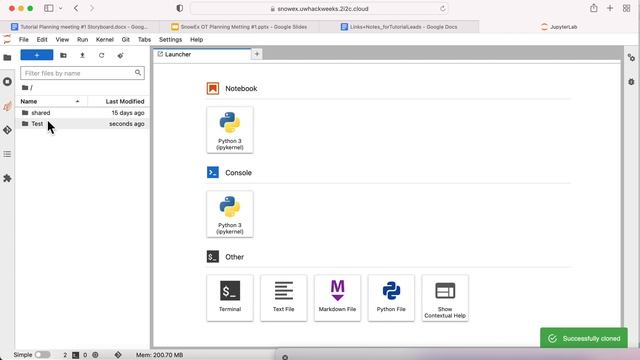Click the Upload Files arrow icon

click(x=82, y=55)
